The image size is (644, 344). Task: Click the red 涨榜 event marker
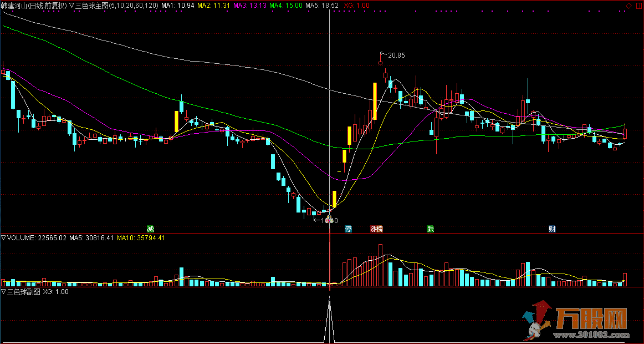tap(376, 229)
